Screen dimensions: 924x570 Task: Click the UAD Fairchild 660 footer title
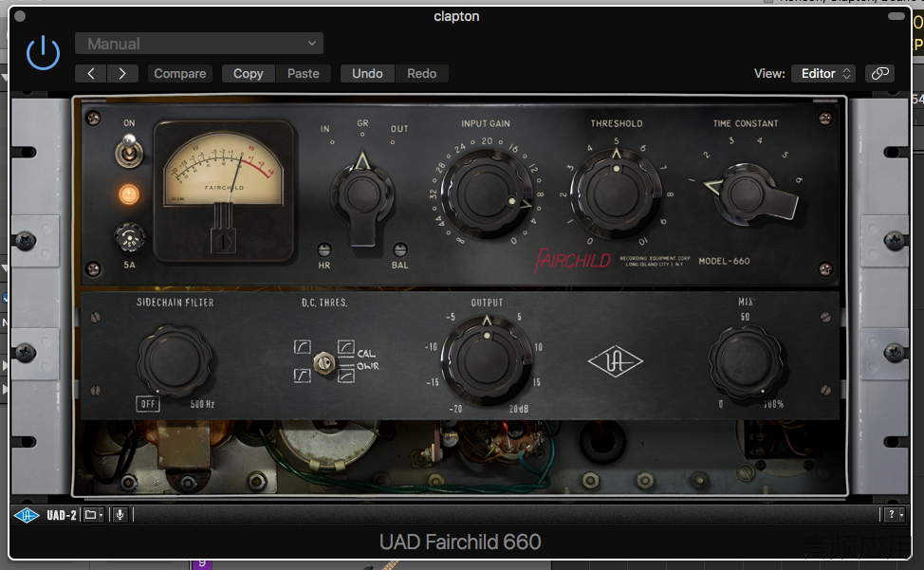460,542
